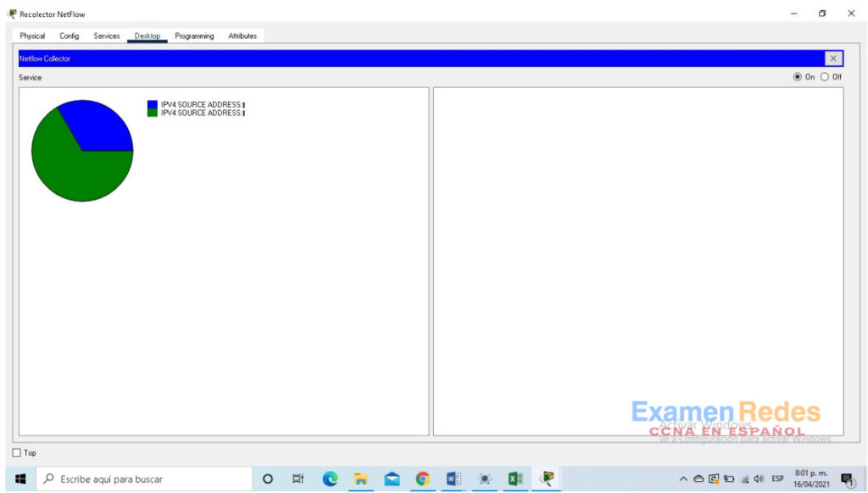Image resolution: width=868 pixels, height=493 pixels.
Task: Switch to the Cisco Packet Tracer taskbar icon
Action: tap(547, 479)
